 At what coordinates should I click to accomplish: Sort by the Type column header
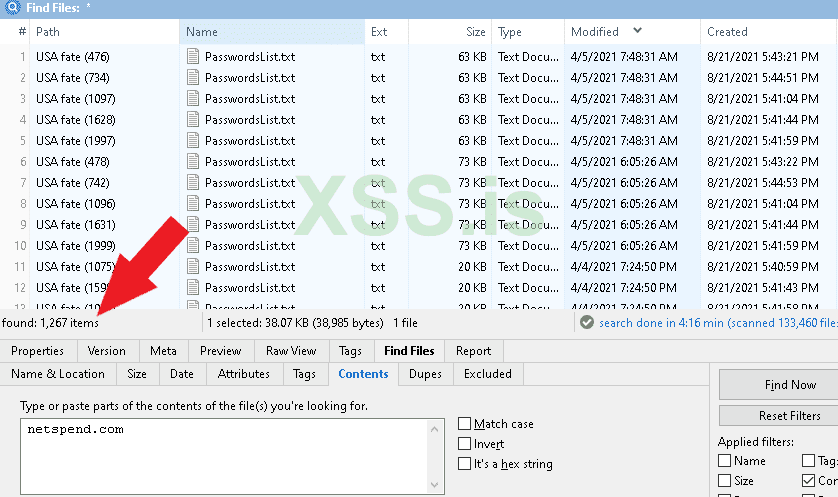tap(528, 32)
